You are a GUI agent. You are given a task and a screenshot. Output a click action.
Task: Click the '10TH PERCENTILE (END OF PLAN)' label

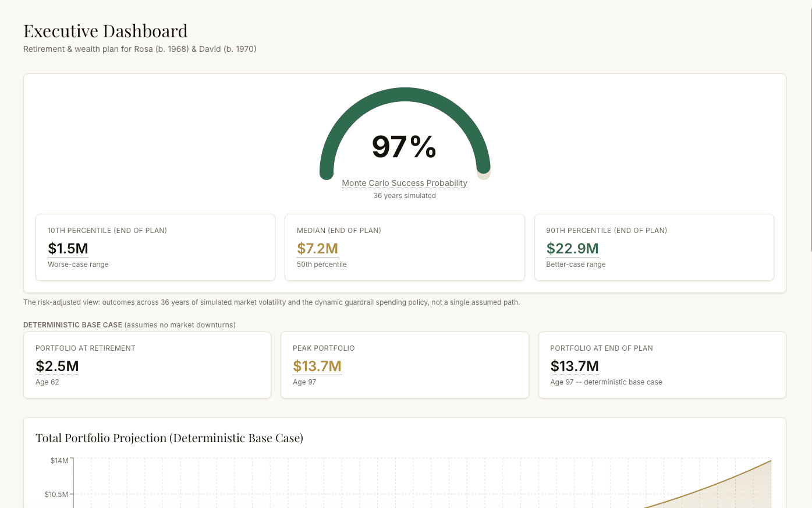107,231
